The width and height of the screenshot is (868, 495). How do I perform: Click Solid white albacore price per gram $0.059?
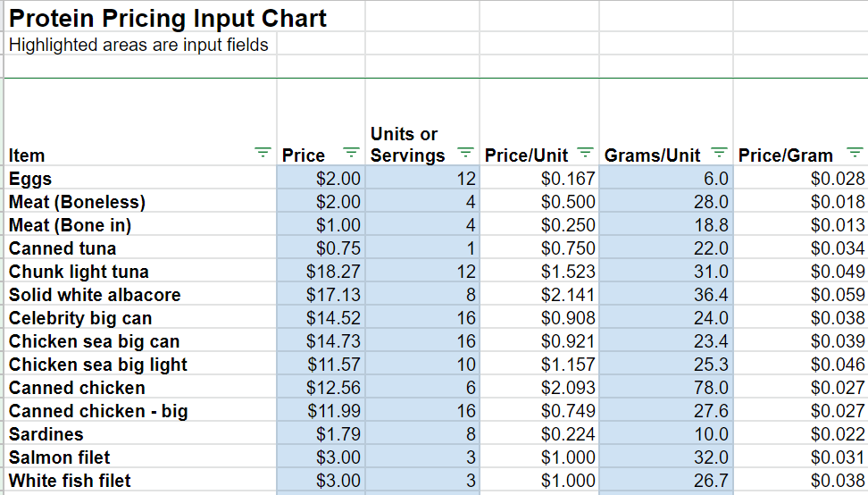801,295
